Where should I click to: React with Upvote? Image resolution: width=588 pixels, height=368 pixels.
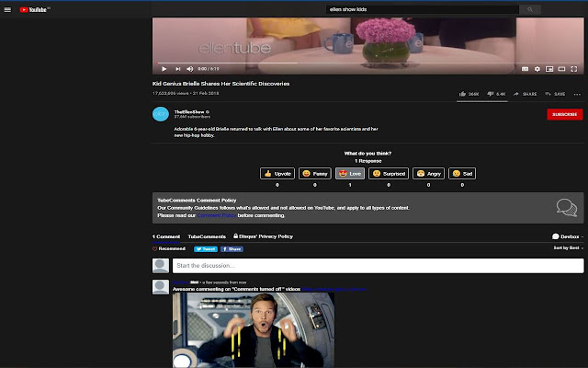click(277, 174)
